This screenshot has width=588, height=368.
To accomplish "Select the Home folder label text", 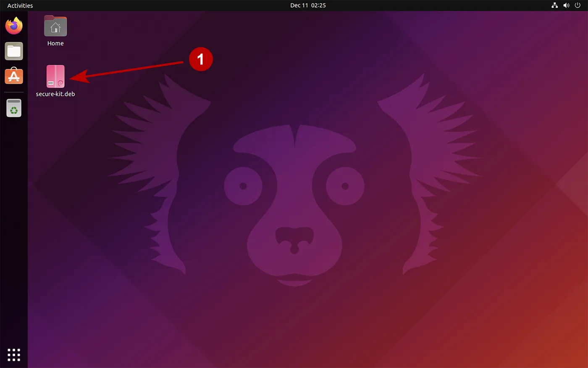I will (55, 43).
